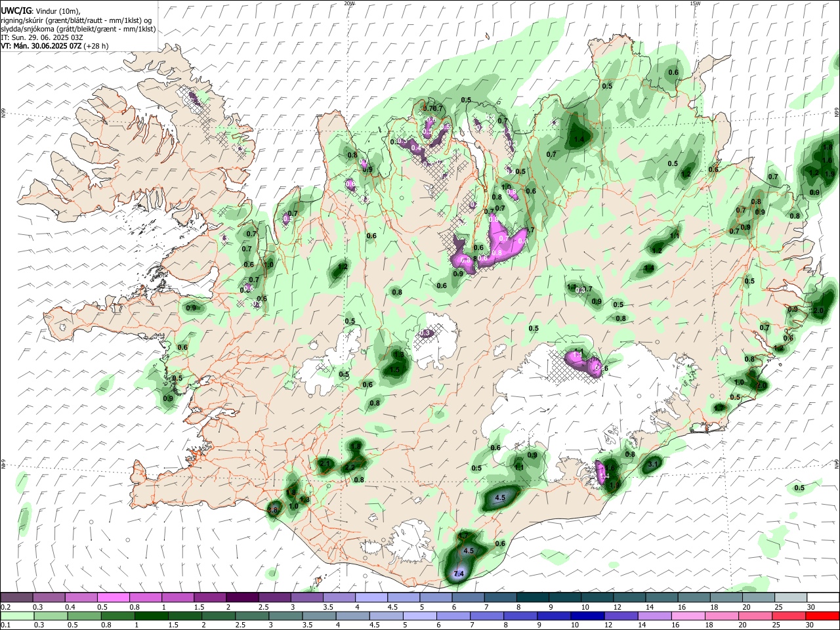
Task: Click the '15W' longitude label
Action: pos(695,3)
